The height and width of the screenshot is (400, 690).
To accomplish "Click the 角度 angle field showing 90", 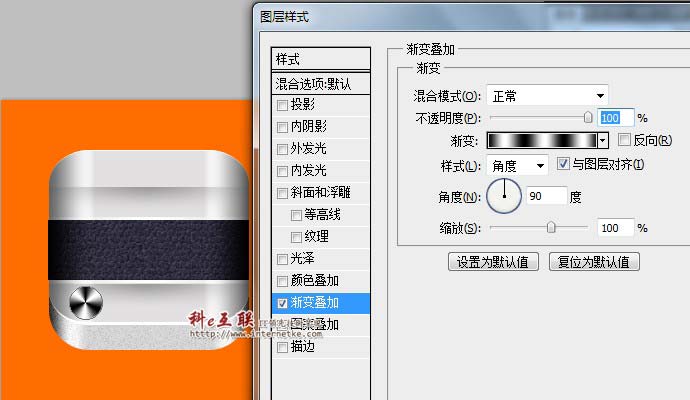I will (547, 196).
